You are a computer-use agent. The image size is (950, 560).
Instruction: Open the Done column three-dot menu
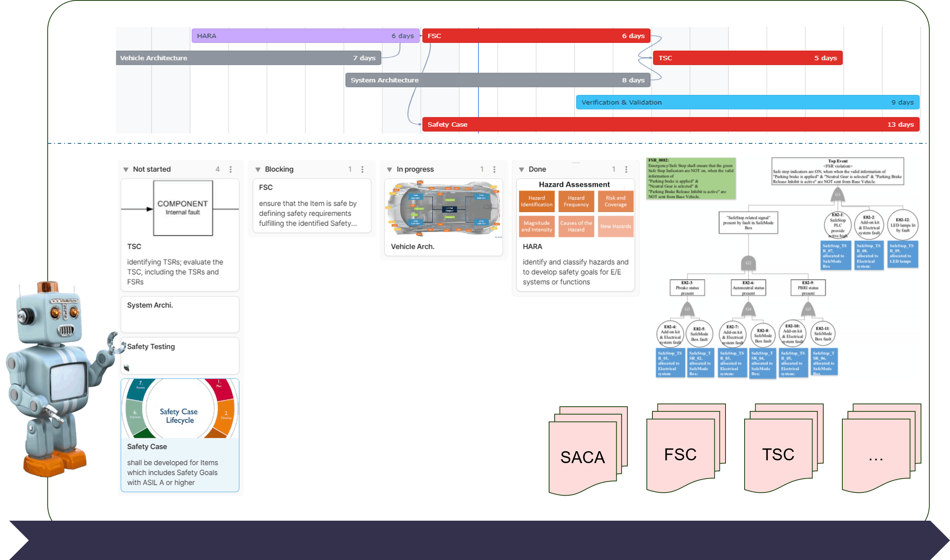(626, 169)
